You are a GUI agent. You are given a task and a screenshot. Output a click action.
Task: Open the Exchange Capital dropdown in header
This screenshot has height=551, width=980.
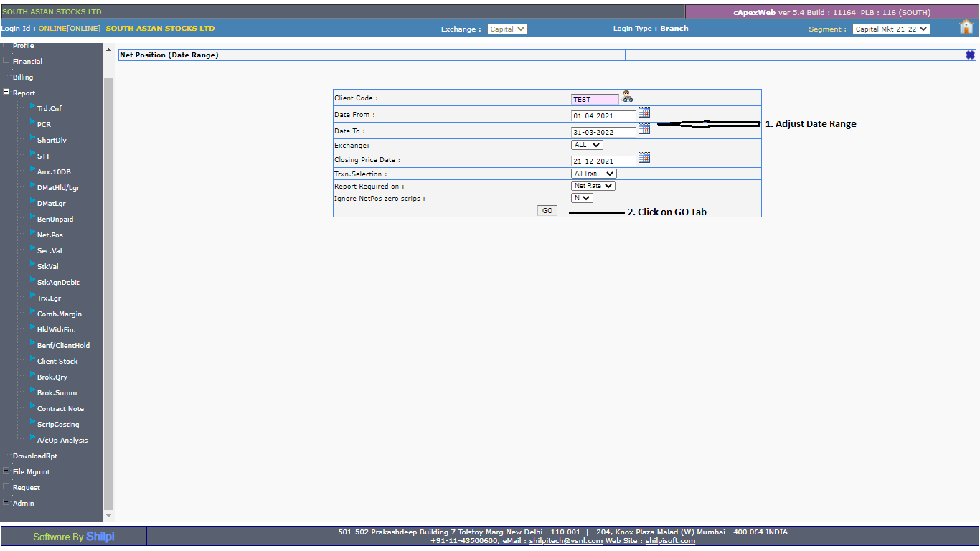[x=507, y=29]
